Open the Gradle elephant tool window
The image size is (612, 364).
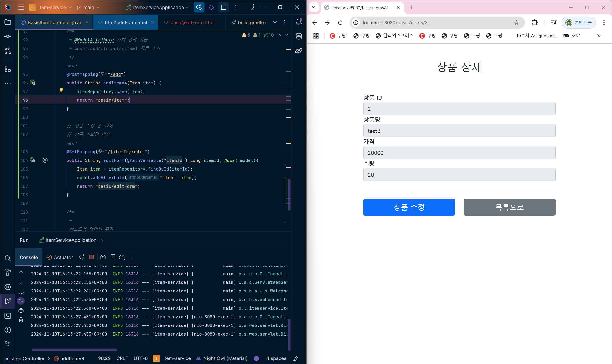tap(298, 51)
